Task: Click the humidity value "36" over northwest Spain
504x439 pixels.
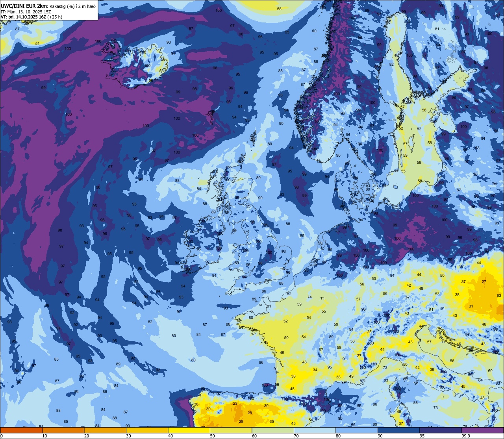Action: pyautogui.click(x=196, y=404)
